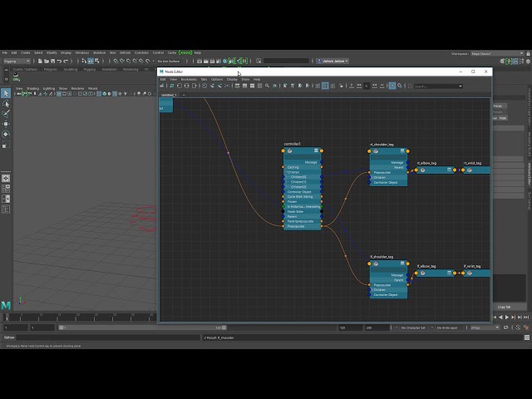Image resolution: width=532 pixels, height=399 pixels.
Task: Click the single-pane layout icon in left sidebar
Action: pyautogui.click(x=6, y=179)
